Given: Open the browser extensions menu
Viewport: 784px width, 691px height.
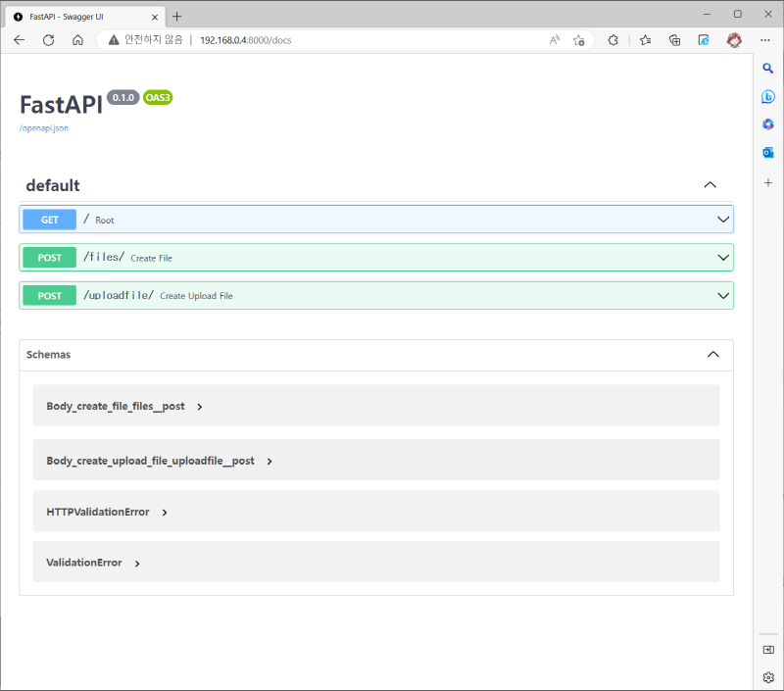Looking at the screenshot, I should 613,40.
